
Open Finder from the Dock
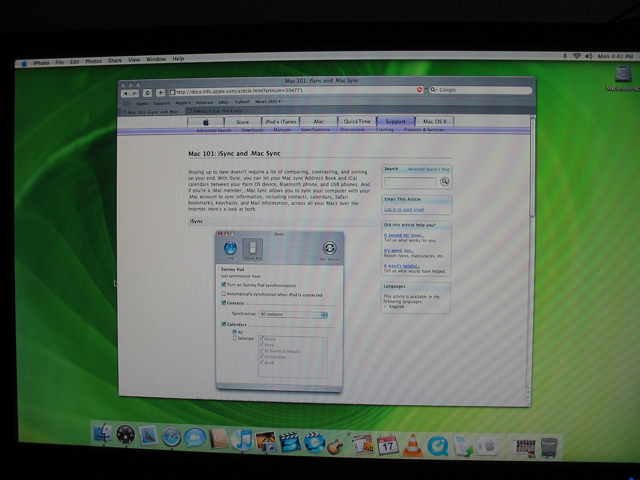click(102, 433)
